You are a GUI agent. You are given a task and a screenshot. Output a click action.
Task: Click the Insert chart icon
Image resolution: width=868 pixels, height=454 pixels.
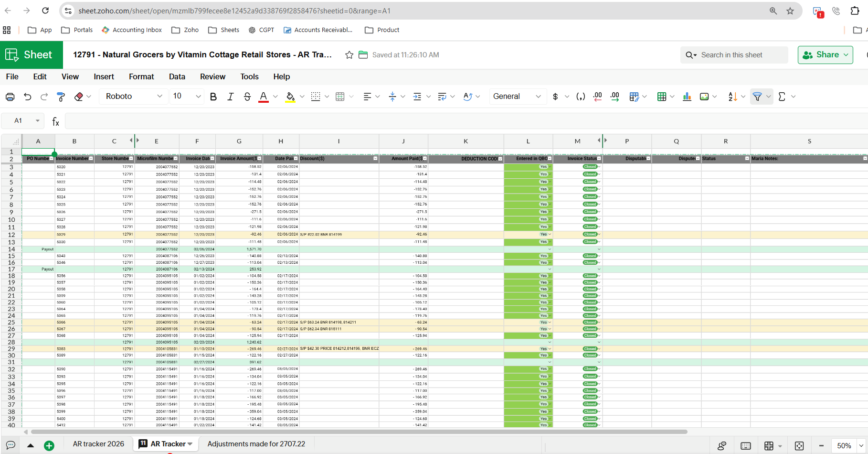687,97
